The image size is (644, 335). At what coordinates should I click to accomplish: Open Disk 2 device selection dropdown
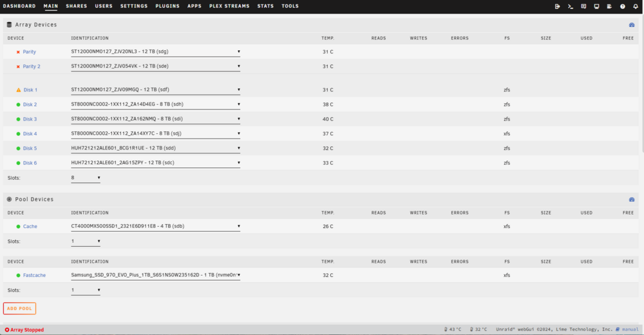(156, 104)
